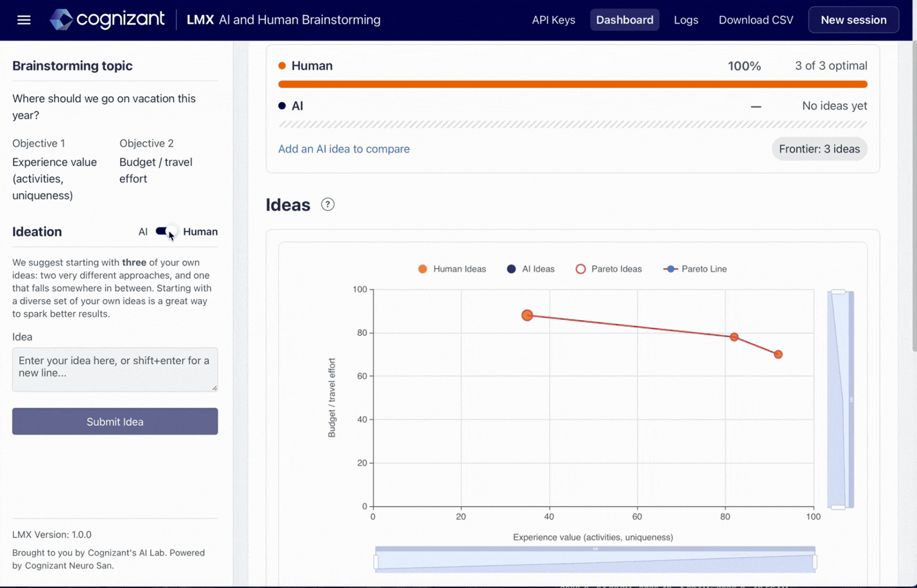This screenshot has height=588, width=917.
Task: Open the Logs page
Action: (686, 20)
